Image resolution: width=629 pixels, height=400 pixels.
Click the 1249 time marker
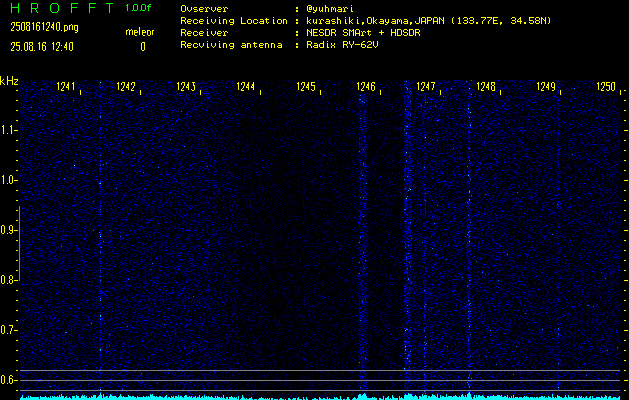point(546,87)
